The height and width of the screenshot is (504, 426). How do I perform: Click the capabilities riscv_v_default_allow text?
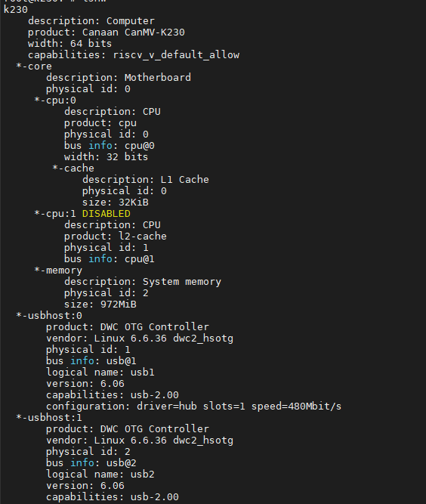(134, 55)
